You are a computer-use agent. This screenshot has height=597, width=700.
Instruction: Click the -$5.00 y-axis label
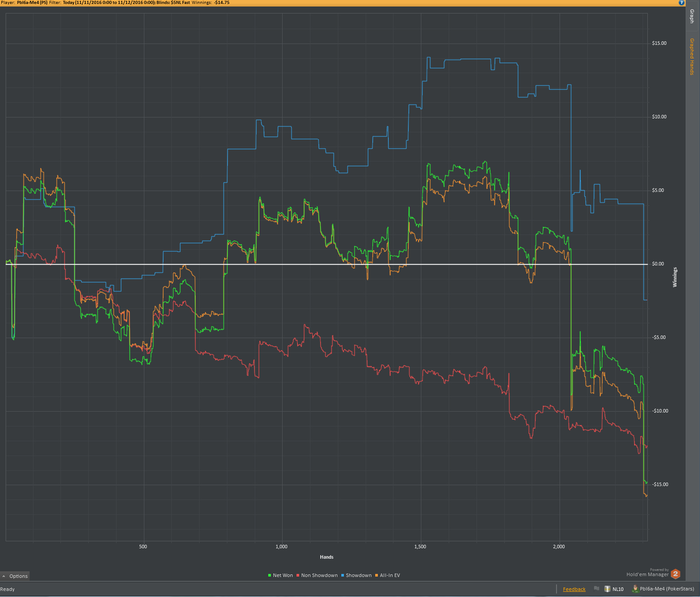click(659, 338)
